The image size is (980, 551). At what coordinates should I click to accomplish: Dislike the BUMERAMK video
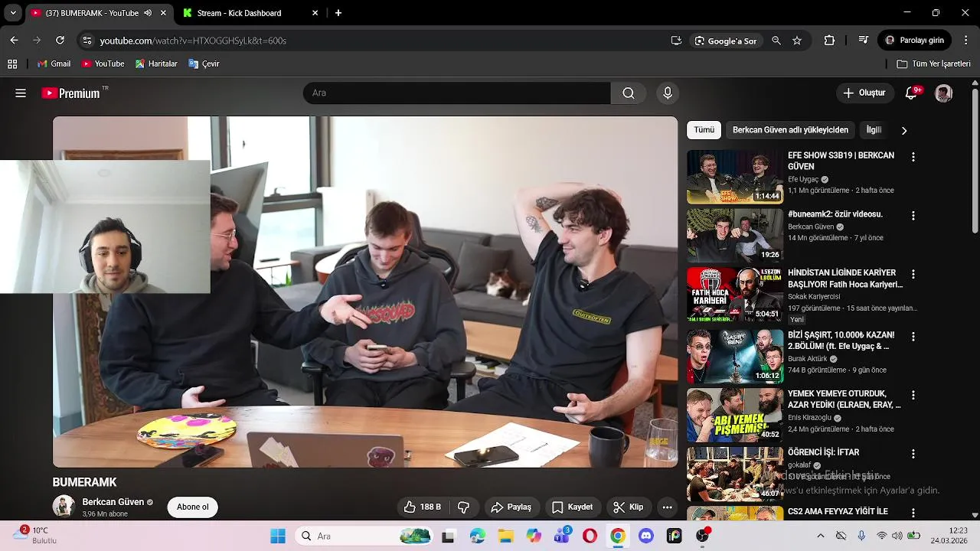pyautogui.click(x=463, y=507)
